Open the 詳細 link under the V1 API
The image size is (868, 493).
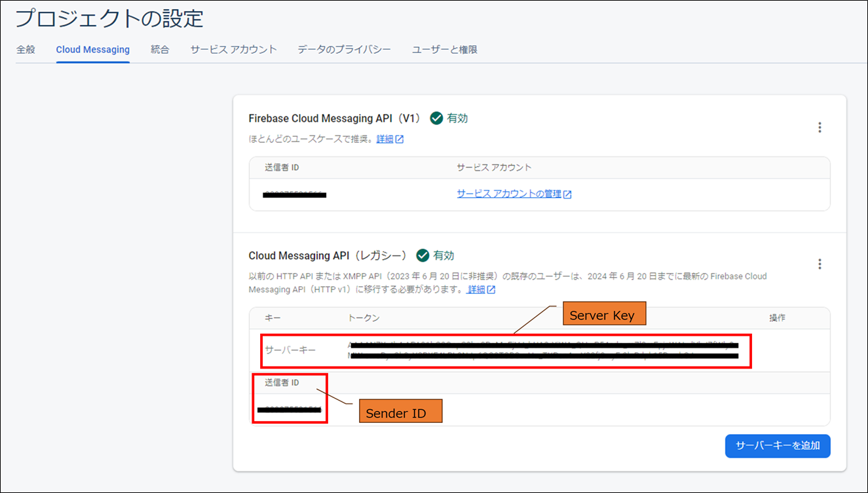point(385,139)
